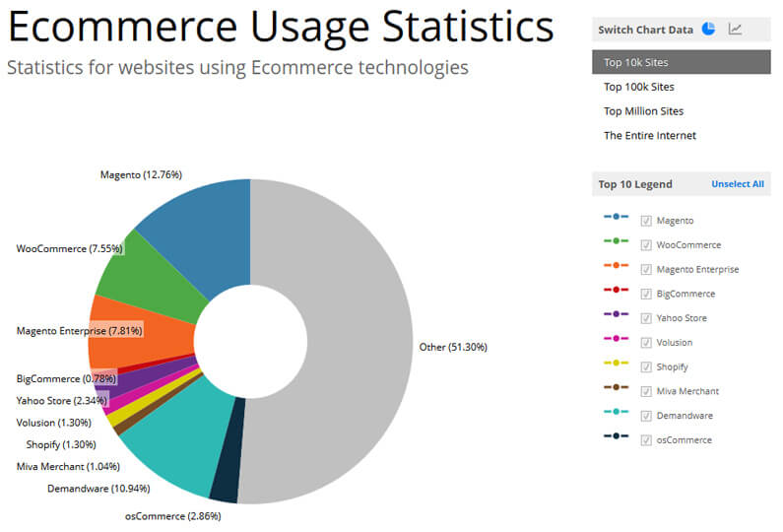Toggle the WooCommerce checkbox

(x=646, y=244)
